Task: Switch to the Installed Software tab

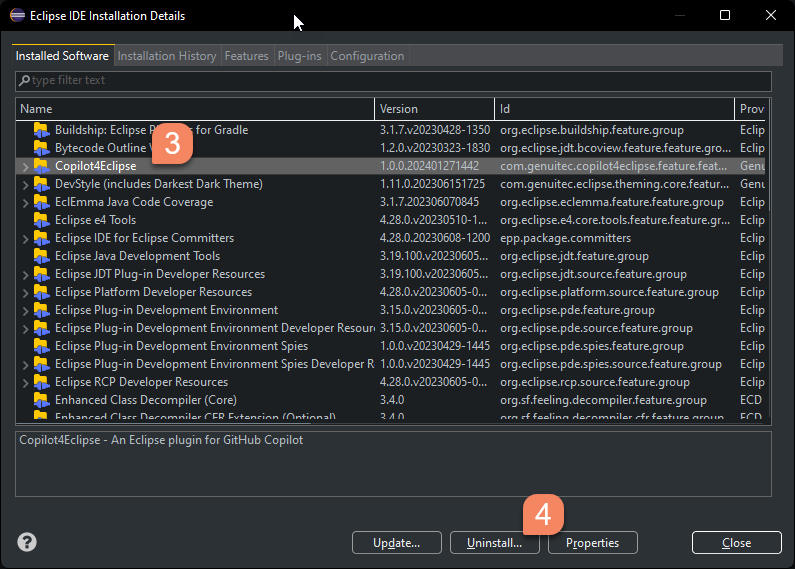Action: click(62, 56)
